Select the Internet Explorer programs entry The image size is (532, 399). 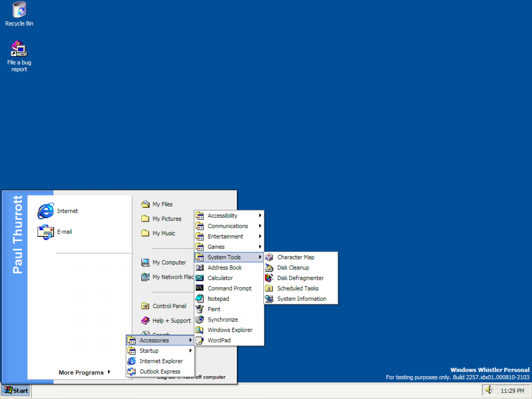(160, 361)
